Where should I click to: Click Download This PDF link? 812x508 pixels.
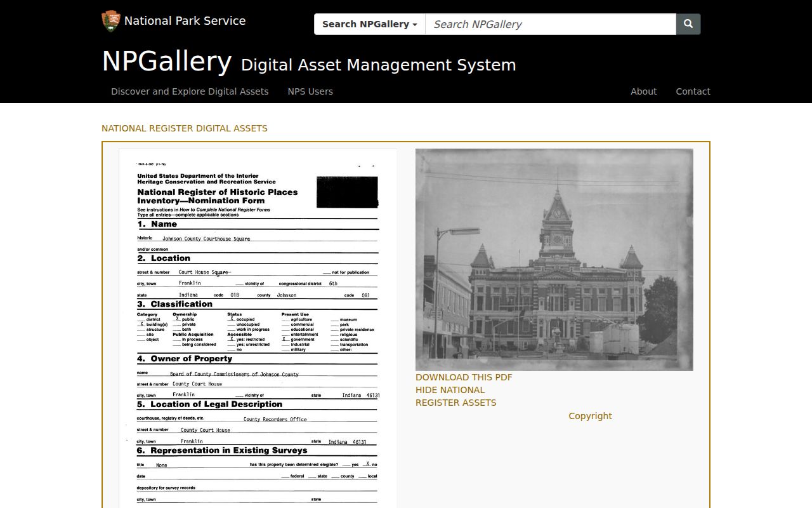464,377
